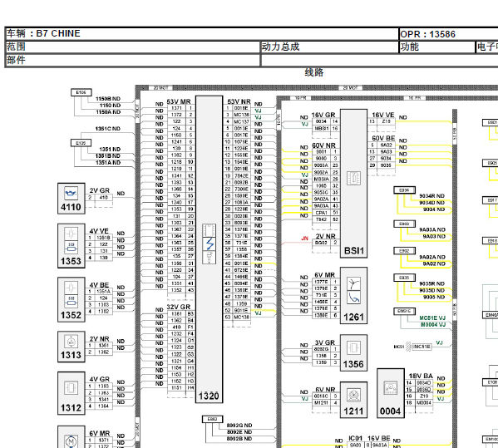Select the schematic symbol of component 1353

point(71,241)
